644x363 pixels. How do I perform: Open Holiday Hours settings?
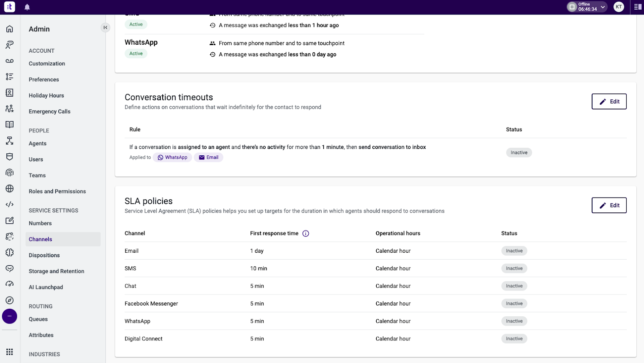point(46,95)
